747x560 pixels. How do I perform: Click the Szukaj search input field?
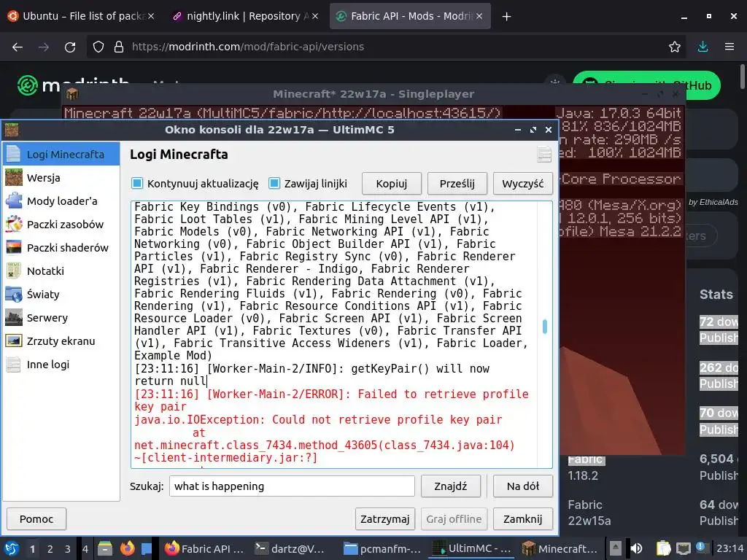click(292, 486)
